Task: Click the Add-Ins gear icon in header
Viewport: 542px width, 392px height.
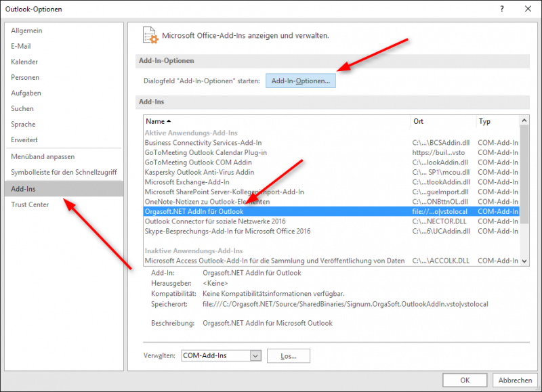Action: [148, 36]
